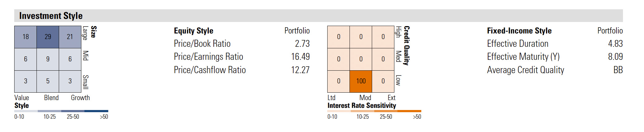
Task: Select the Large Value cell showing 18
Action: 26,37
